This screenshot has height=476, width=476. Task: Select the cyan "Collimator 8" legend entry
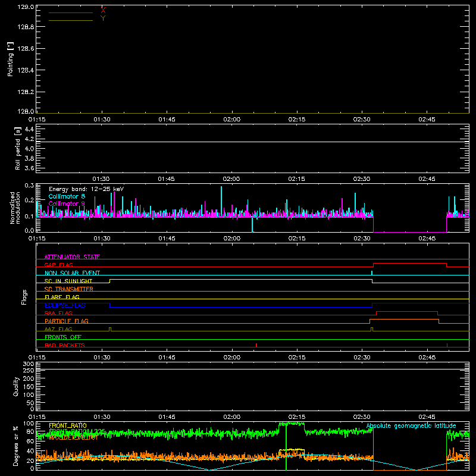[67, 196]
